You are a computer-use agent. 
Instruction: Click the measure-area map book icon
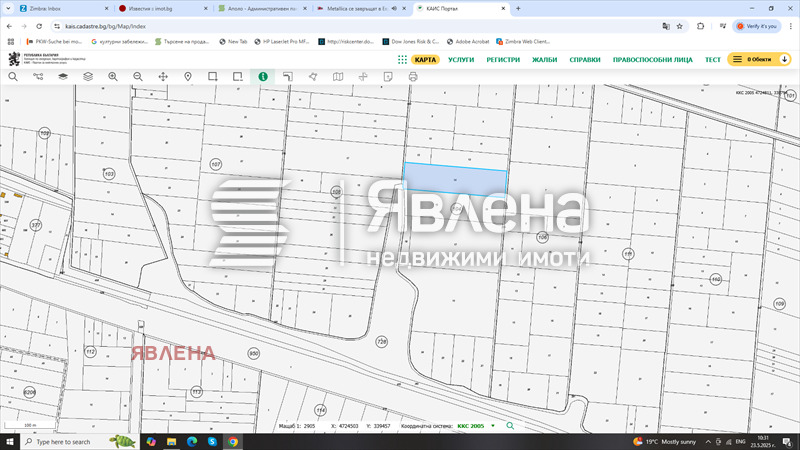(x=337, y=76)
